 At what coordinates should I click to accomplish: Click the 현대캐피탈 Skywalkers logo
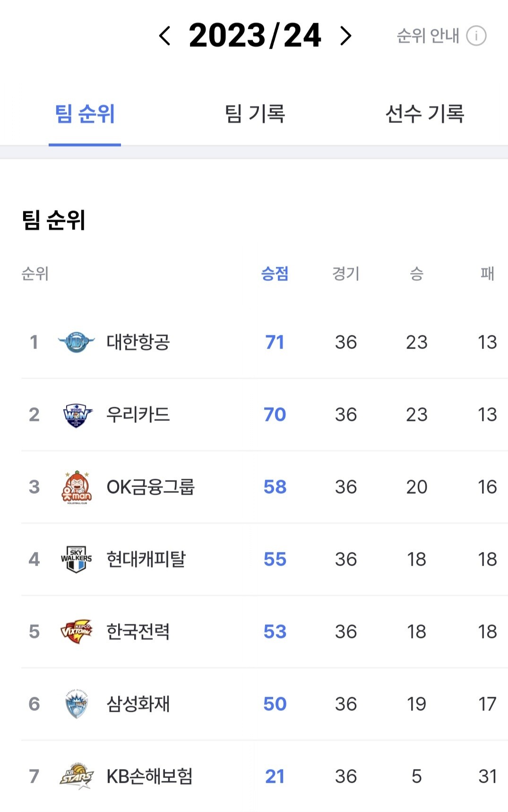[77, 559]
